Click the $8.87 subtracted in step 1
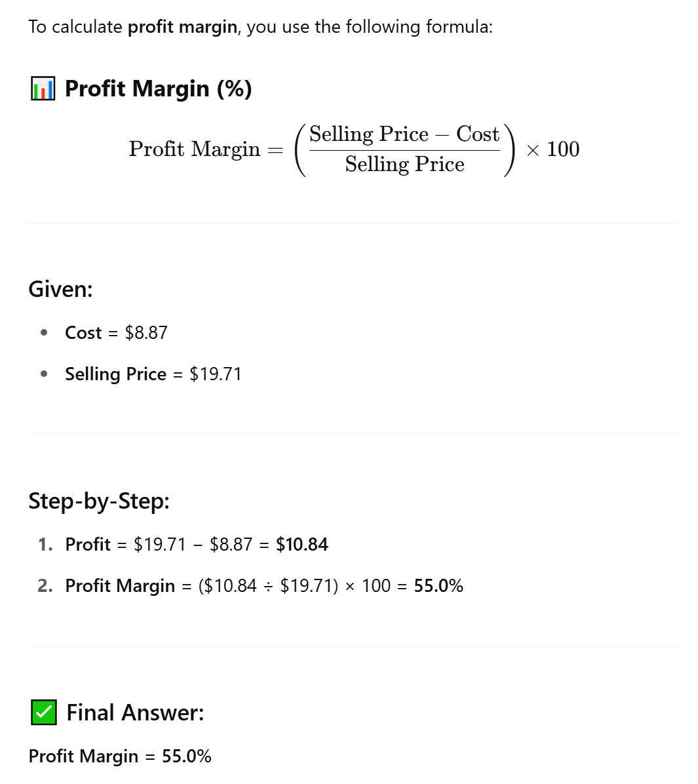 pos(231,545)
